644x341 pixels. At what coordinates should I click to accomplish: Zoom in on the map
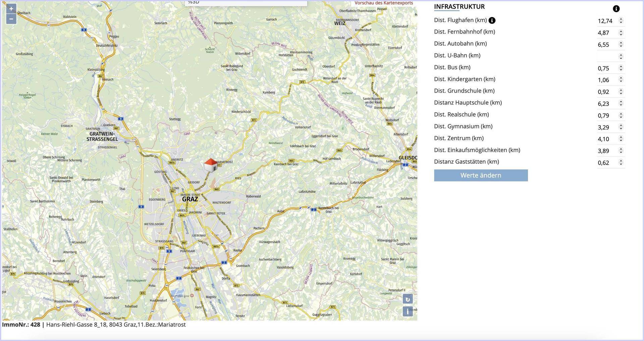click(11, 9)
